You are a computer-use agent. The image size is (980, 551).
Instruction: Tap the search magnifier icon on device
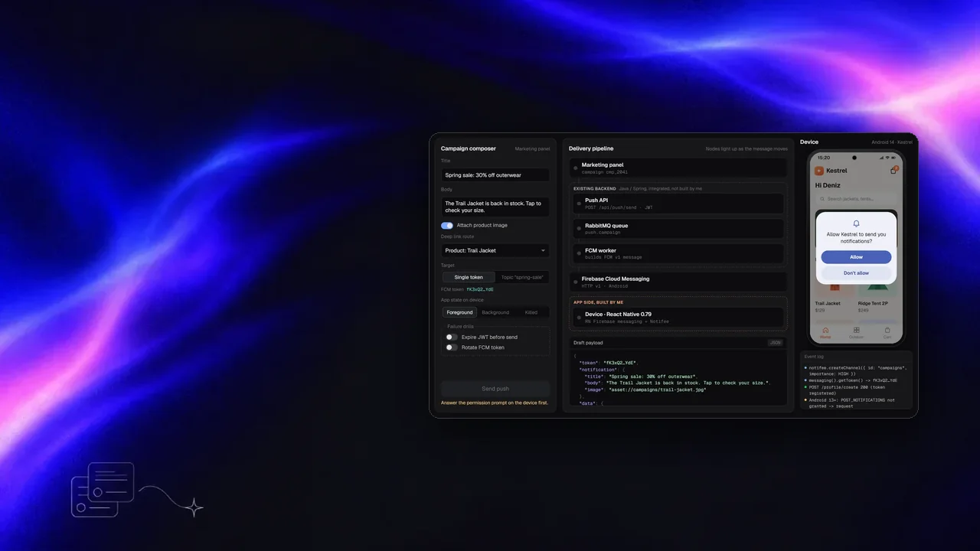[822, 198]
